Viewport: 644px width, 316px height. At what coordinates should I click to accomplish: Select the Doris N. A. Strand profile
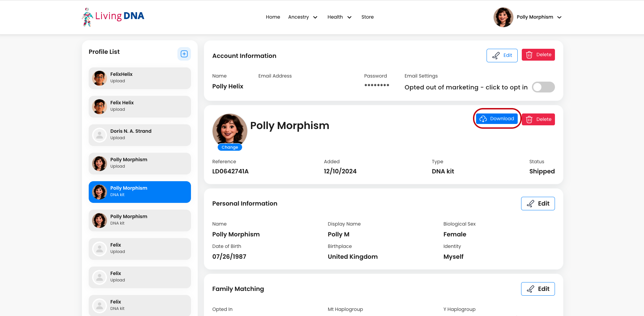[x=140, y=135]
